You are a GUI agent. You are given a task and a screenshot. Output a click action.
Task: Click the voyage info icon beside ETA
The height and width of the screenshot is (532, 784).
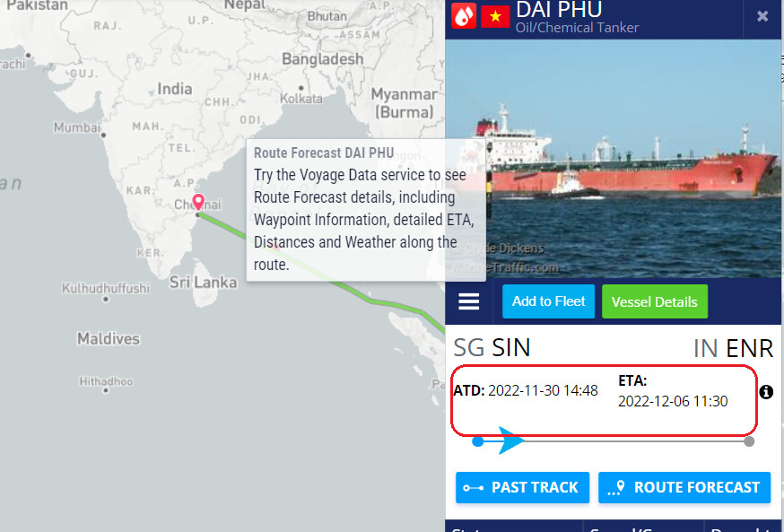click(x=766, y=392)
